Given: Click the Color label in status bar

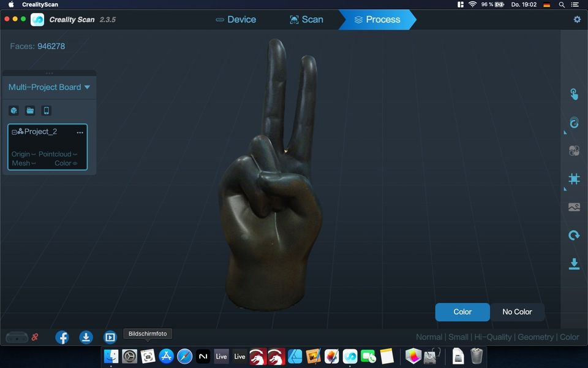Looking at the screenshot, I should tap(569, 337).
